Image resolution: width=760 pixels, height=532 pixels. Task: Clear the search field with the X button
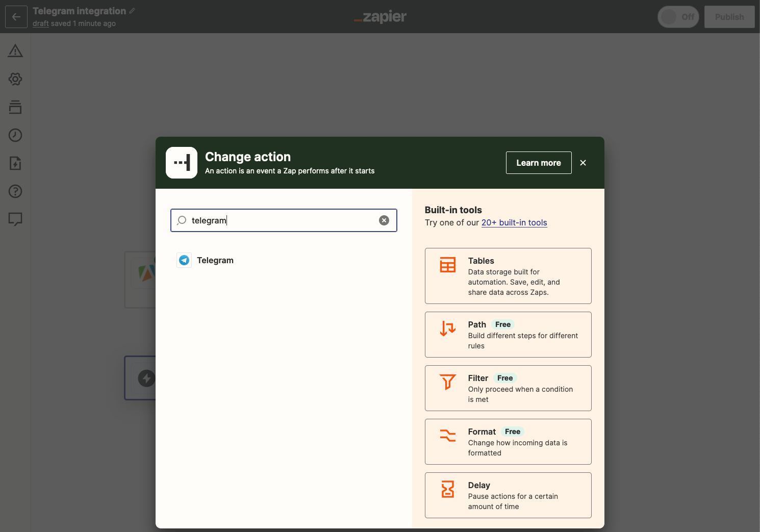tap(384, 220)
